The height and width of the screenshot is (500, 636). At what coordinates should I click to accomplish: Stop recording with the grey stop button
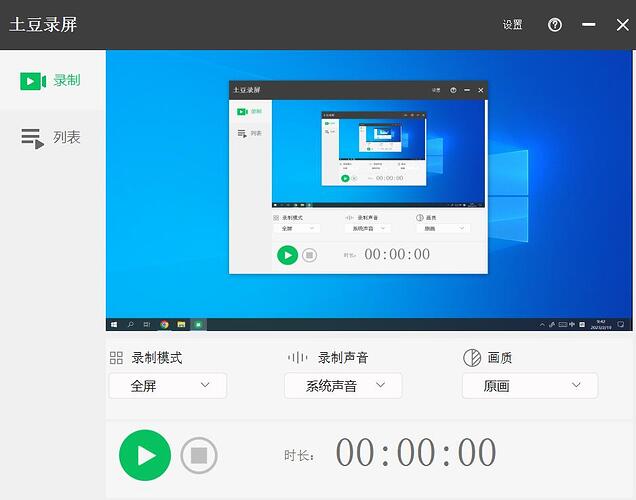[x=199, y=455]
